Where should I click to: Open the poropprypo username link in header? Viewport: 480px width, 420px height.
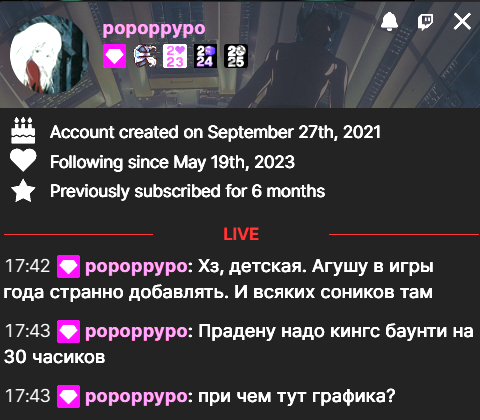tap(154, 29)
